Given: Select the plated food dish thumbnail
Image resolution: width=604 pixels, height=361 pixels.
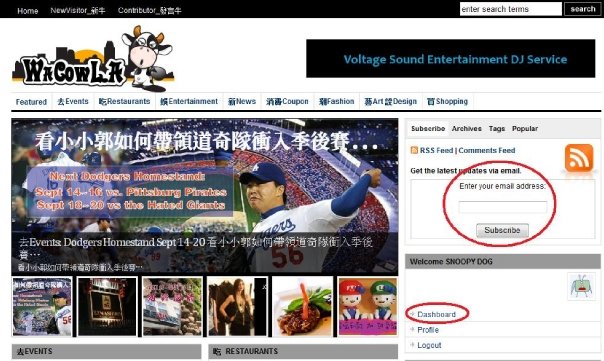Looking at the screenshot, I should [x=302, y=306].
